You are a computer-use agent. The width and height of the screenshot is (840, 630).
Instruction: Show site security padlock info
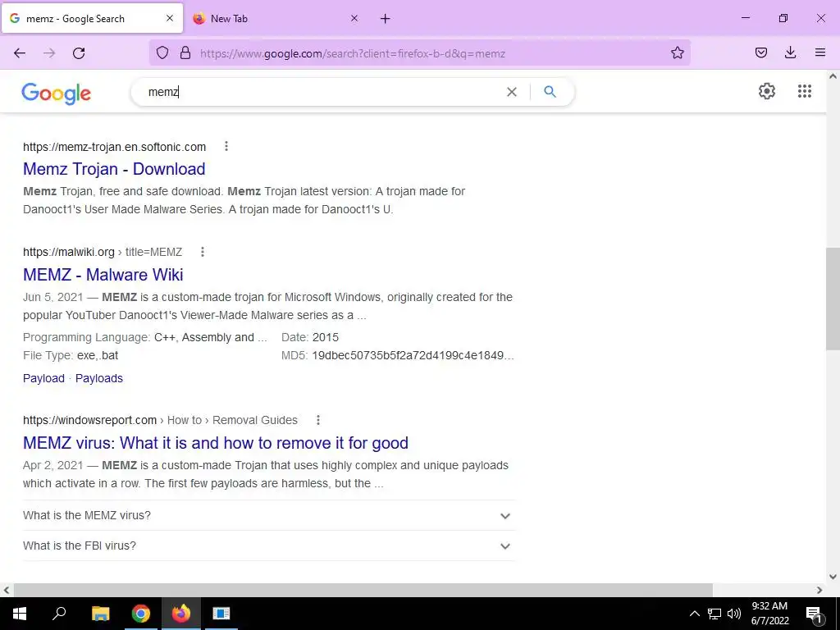[x=185, y=52]
